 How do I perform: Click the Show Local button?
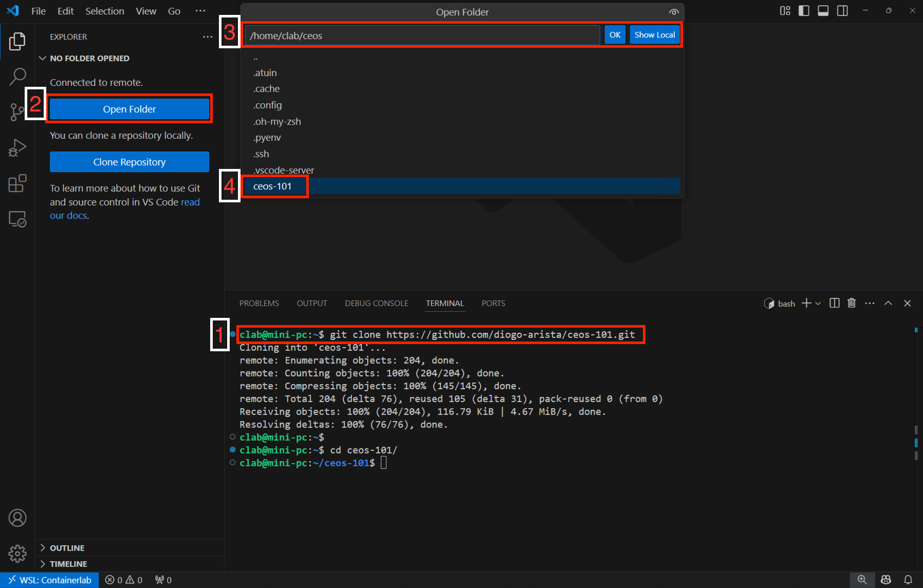click(x=655, y=34)
